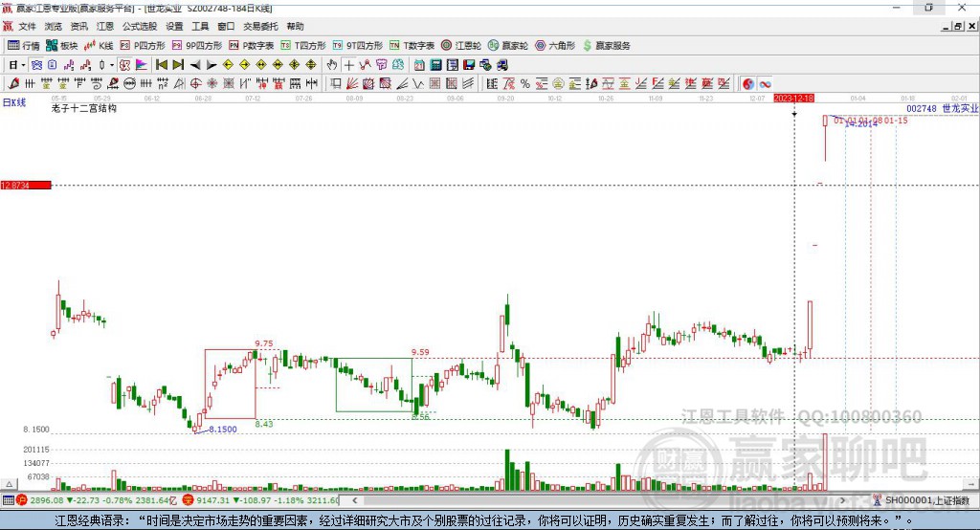
Task: Click the 002748 世龙实业 stock name
Action: coord(942,108)
